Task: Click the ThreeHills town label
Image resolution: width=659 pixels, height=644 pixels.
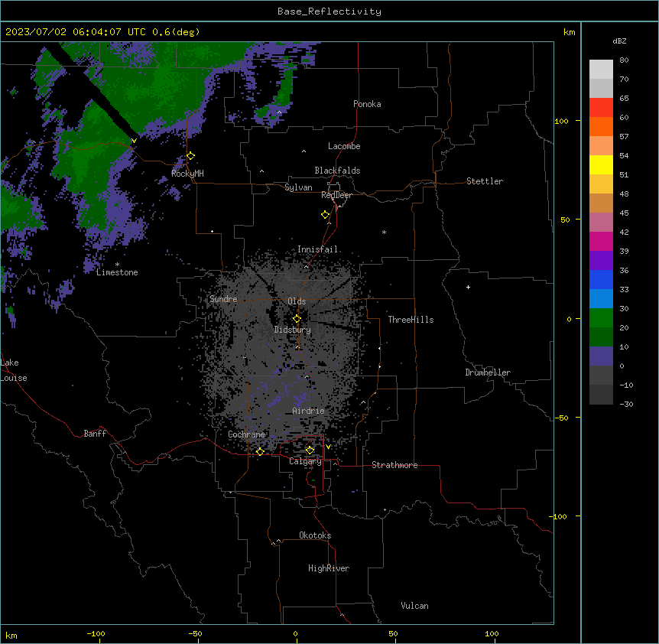Action: click(x=411, y=320)
